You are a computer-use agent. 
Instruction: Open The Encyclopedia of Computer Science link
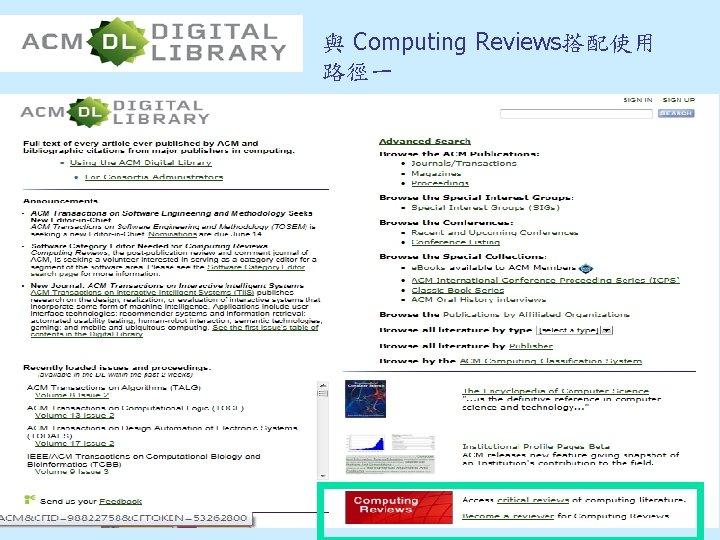pyautogui.click(x=556, y=391)
